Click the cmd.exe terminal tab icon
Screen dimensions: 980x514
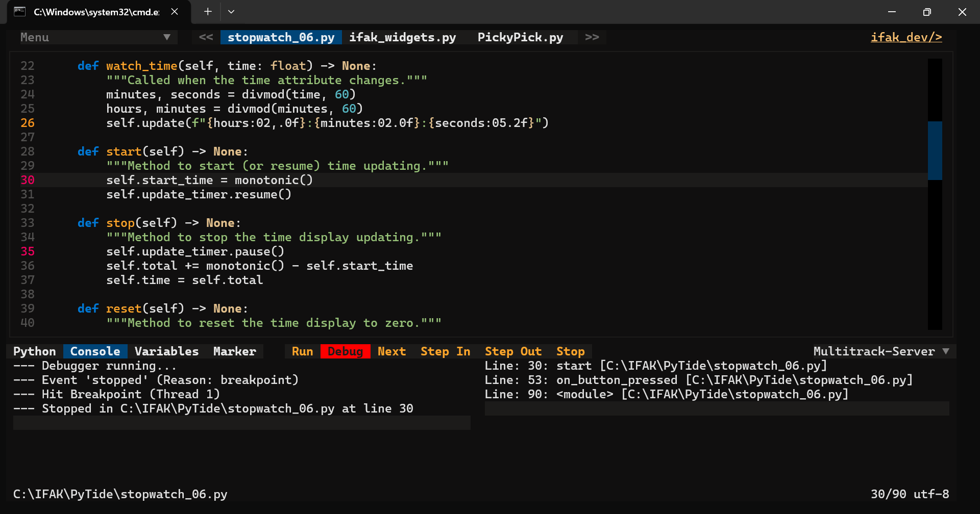[19, 12]
